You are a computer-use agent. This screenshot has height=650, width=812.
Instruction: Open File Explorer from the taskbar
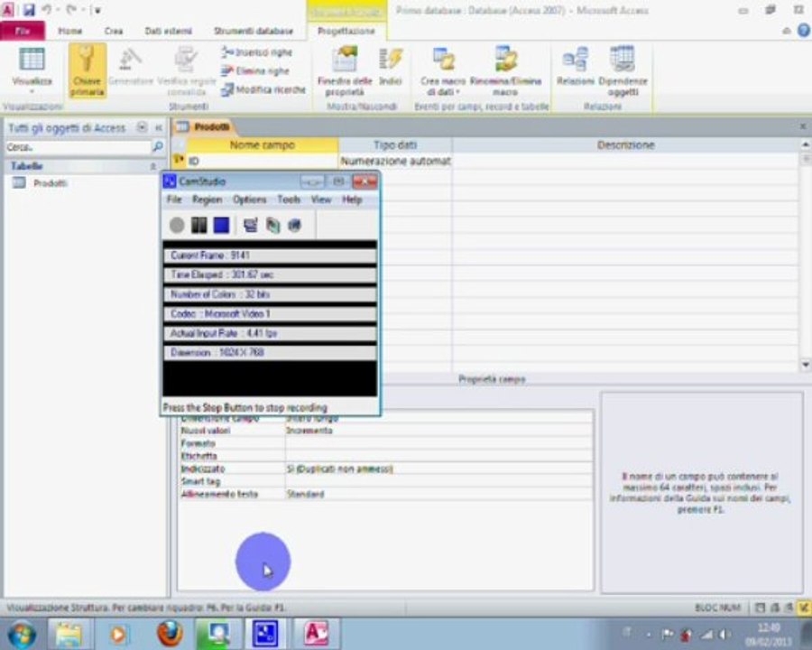(69, 634)
